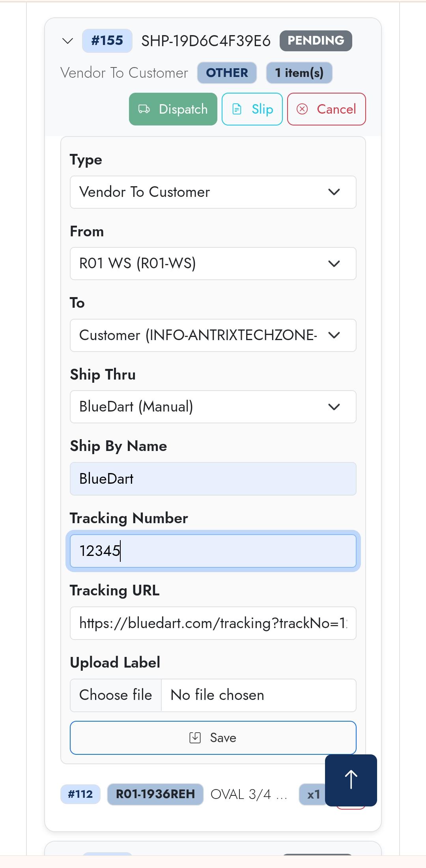Open the From dropdown showing R01 WS
This screenshot has width=426, height=868.
[x=213, y=264]
